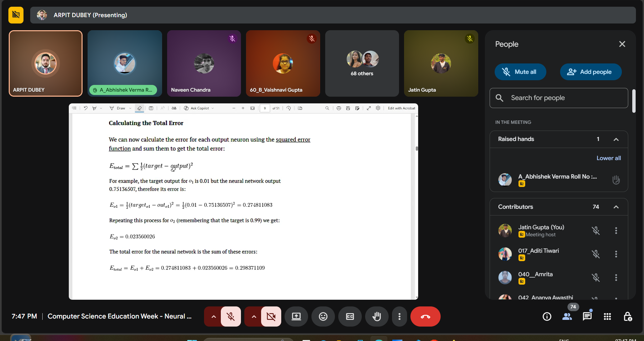This screenshot has width=644, height=341.
Task: Open the chat panel icon
Action: coord(587,316)
